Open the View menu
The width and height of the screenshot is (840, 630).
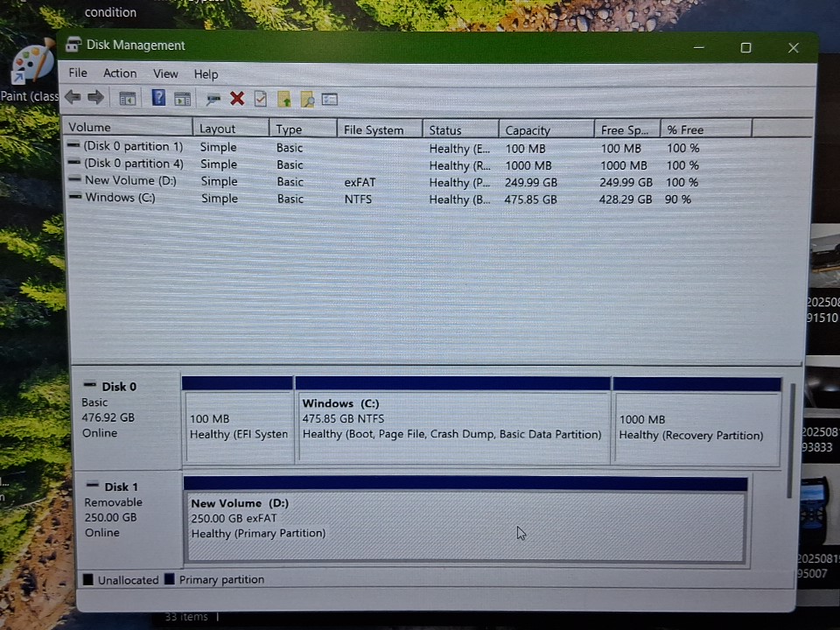(165, 73)
